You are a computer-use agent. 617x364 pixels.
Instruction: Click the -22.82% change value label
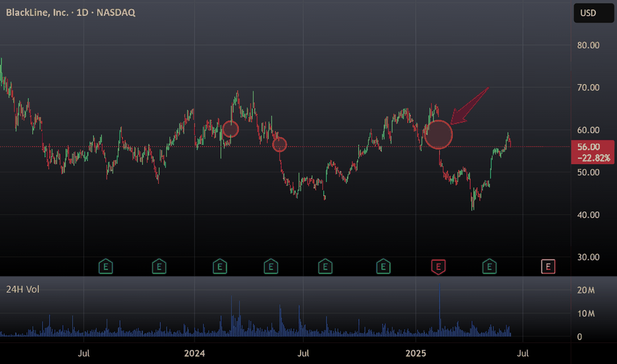coord(593,158)
